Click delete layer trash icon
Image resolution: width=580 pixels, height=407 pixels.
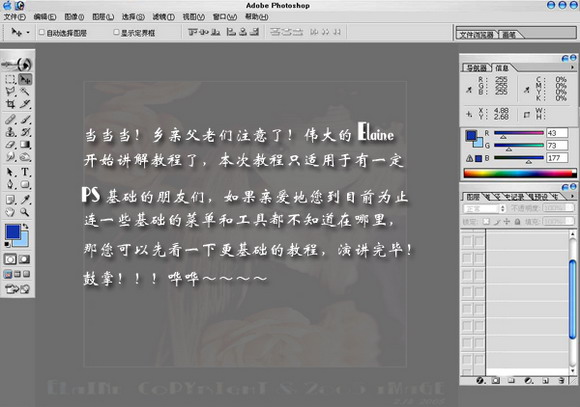click(x=562, y=380)
